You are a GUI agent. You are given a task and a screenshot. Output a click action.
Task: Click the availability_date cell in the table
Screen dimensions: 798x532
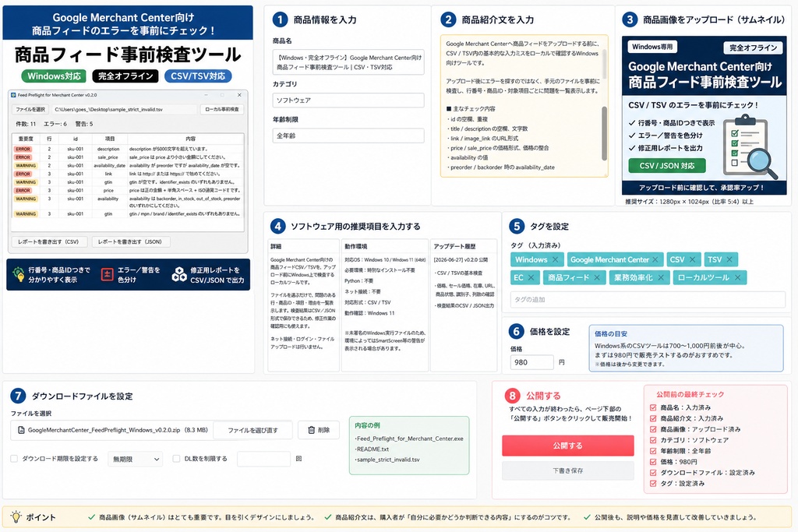109,165
